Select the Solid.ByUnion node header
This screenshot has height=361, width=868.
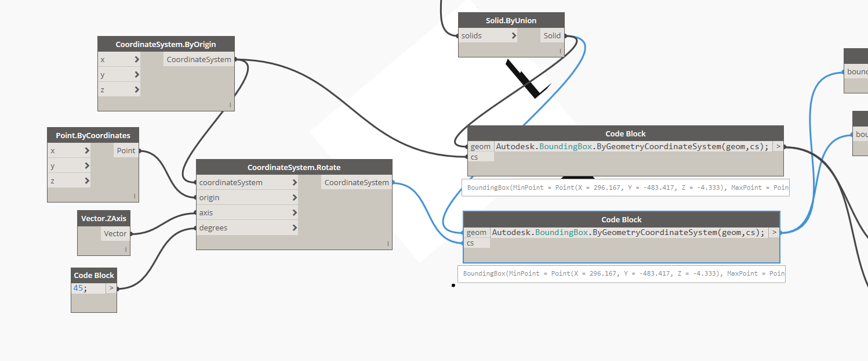510,20
